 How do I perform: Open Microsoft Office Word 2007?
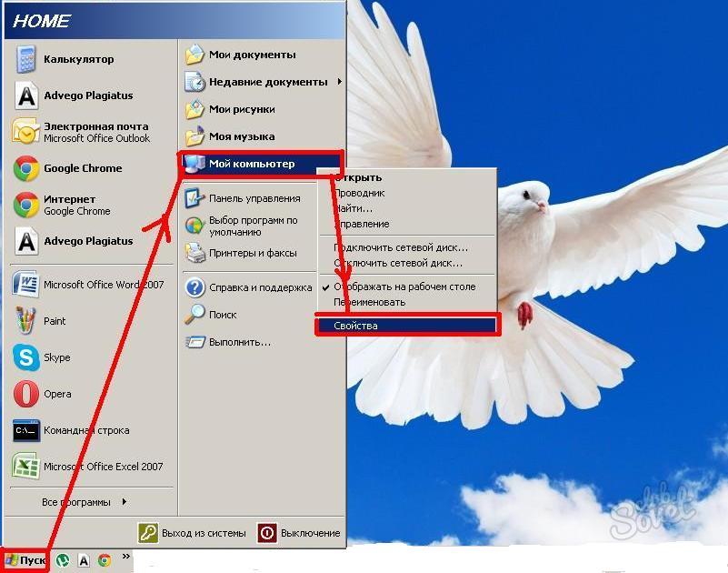[25, 285]
